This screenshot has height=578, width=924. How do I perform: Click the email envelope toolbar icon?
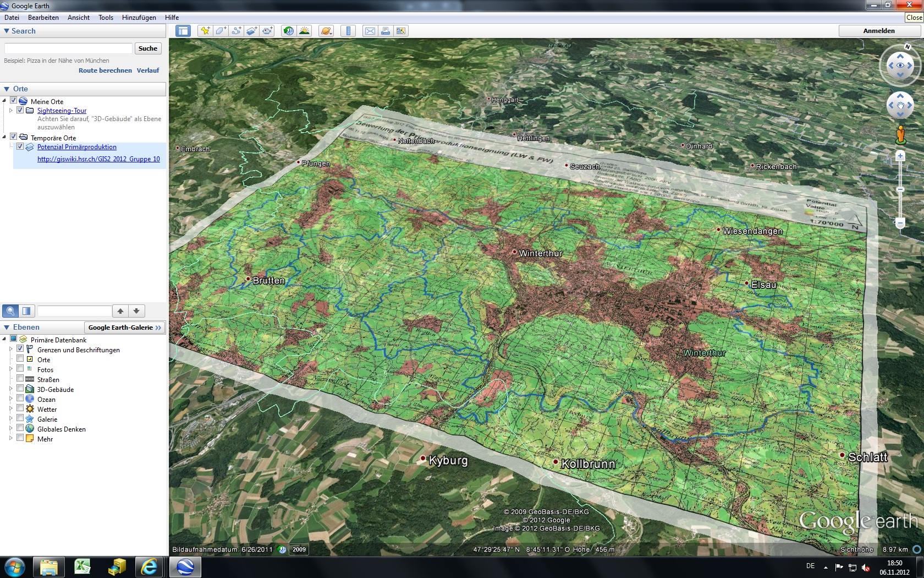[370, 31]
